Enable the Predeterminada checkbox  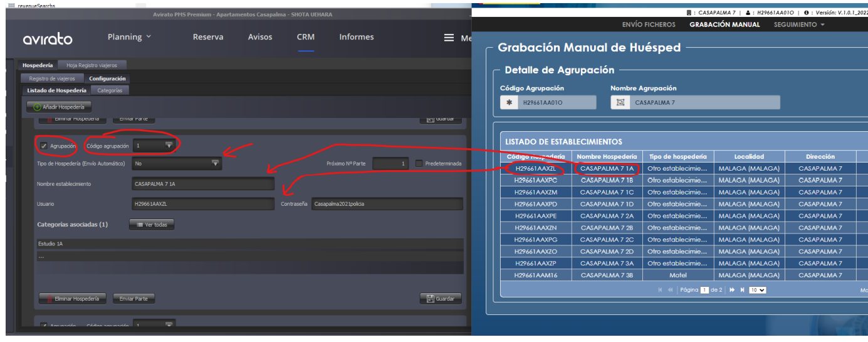click(419, 163)
